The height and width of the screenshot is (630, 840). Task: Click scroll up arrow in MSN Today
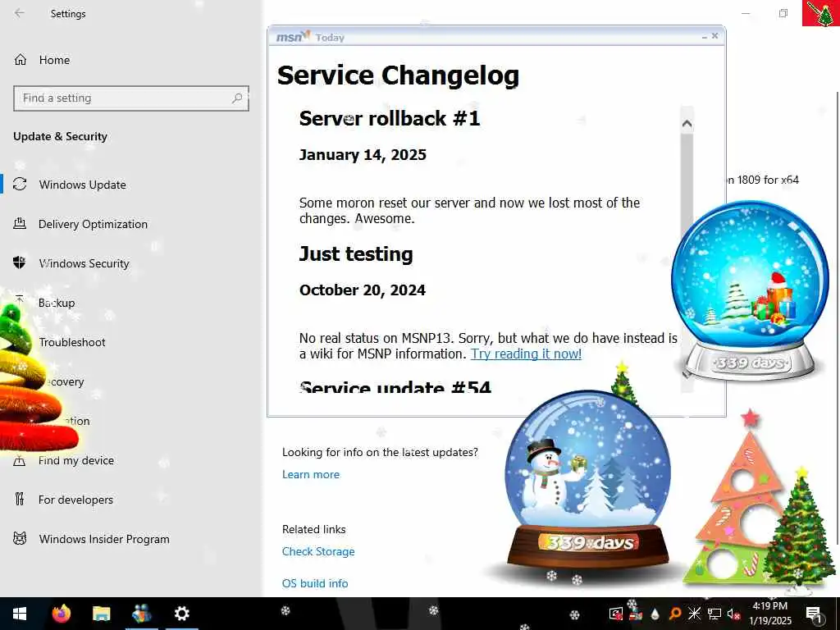687,124
